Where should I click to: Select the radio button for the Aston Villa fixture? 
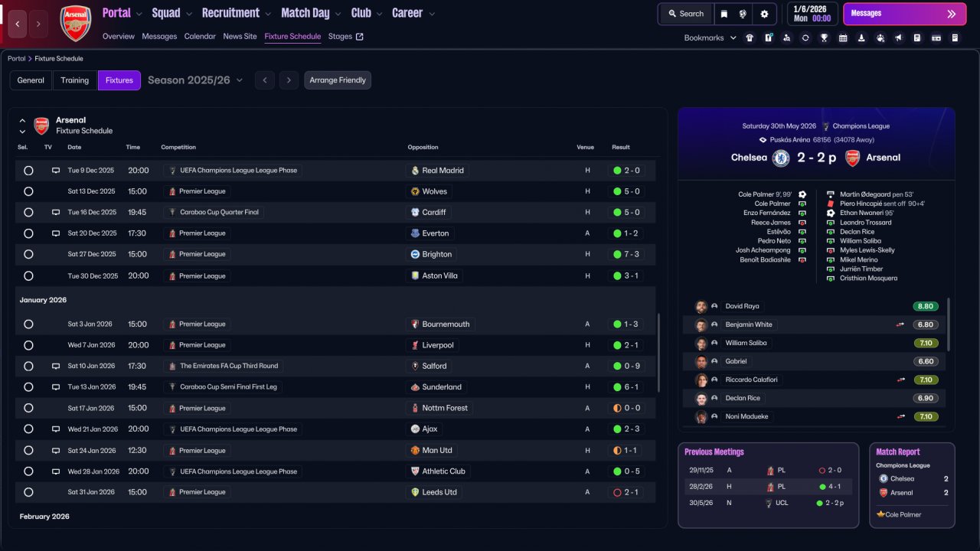point(28,275)
